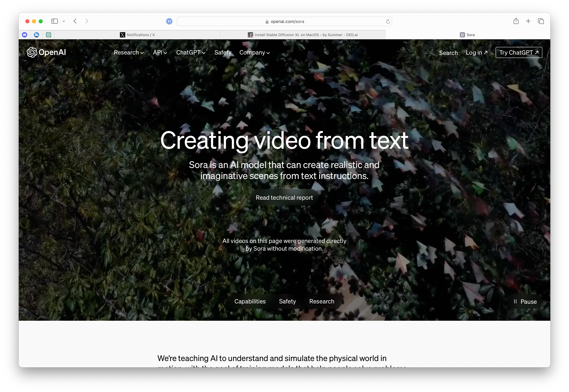569x392 pixels.
Task: Switch to Install Stable Diffusion XL tab
Action: 303,35
